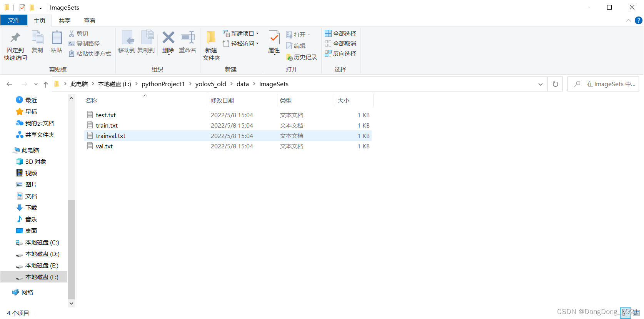Open the File (文件) tab

(x=14, y=20)
